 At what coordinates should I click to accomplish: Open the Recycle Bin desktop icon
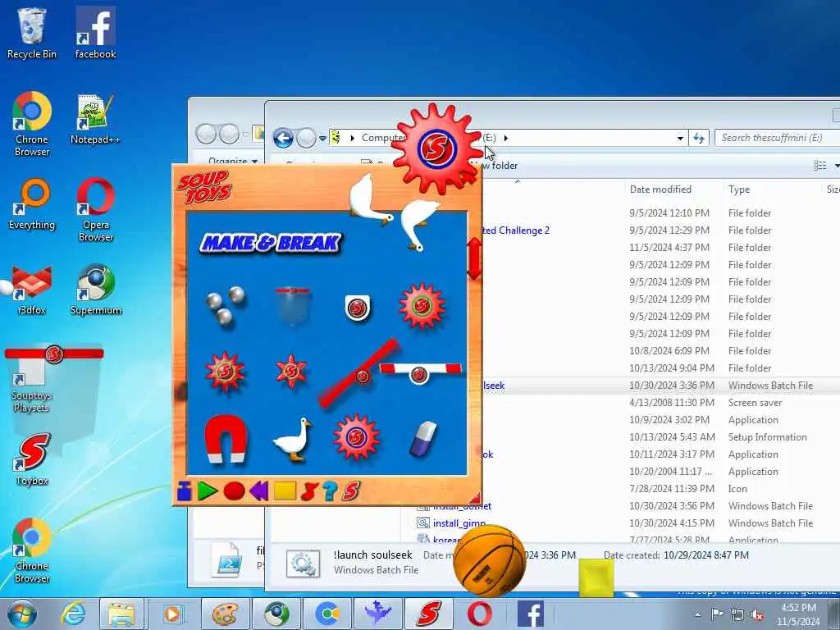click(x=32, y=33)
